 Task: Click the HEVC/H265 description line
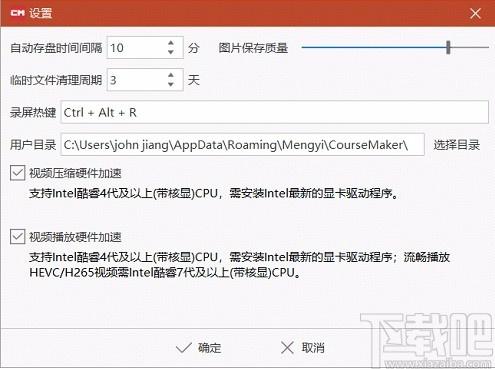click(x=165, y=273)
